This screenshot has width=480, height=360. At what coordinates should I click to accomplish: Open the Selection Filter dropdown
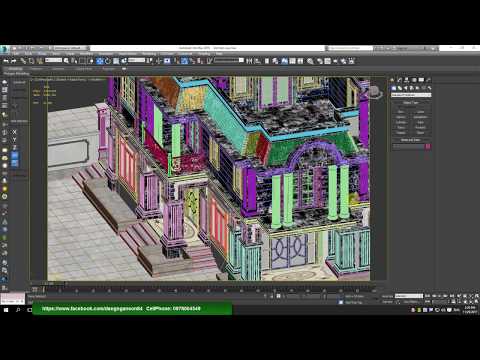(53, 60)
